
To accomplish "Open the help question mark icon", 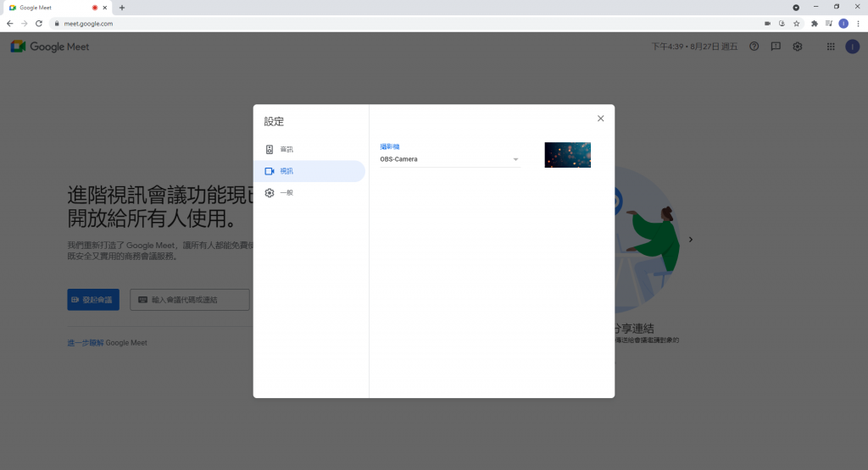I will click(x=754, y=47).
